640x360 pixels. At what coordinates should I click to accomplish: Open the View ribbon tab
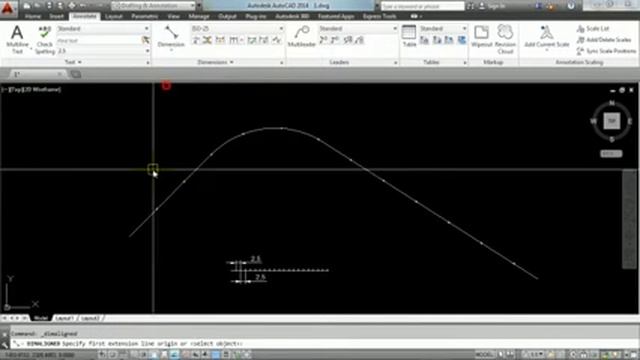tap(173, 16)
